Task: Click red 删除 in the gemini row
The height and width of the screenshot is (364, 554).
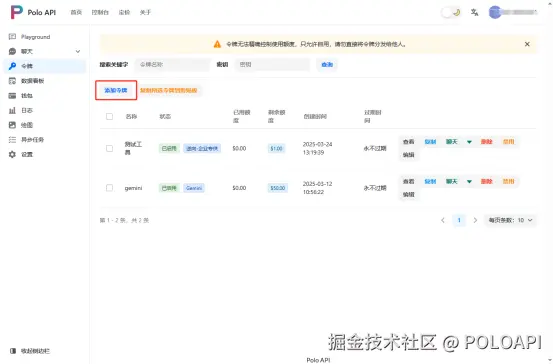Action: tap(487, 181)
